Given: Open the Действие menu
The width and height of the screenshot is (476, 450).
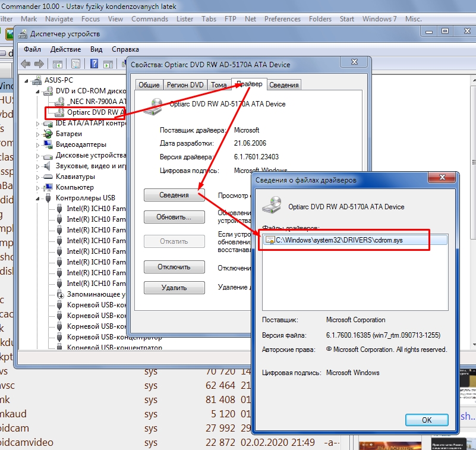Looking at the screenshot, I should (x=65, y=49).
